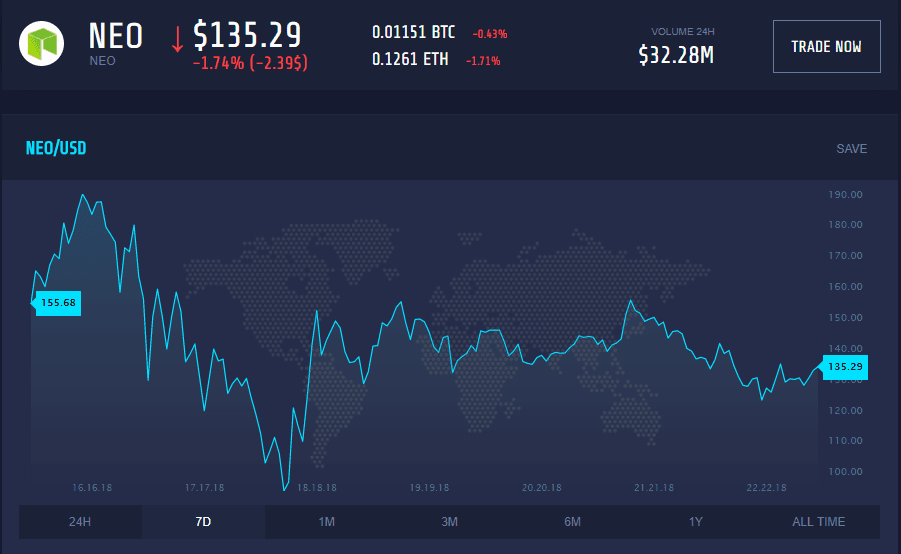
Task: Save the chart using SAVE
Action: click(x=851, y=149)
